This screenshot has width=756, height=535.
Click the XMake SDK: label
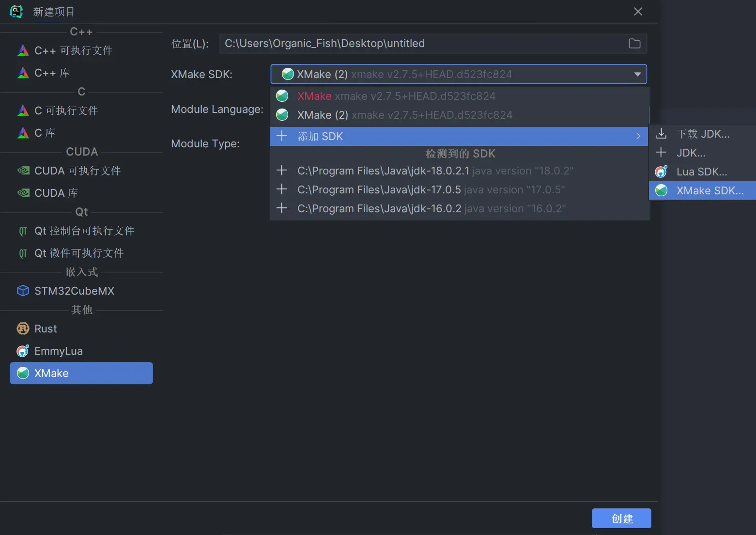click(x=201, y=75)
